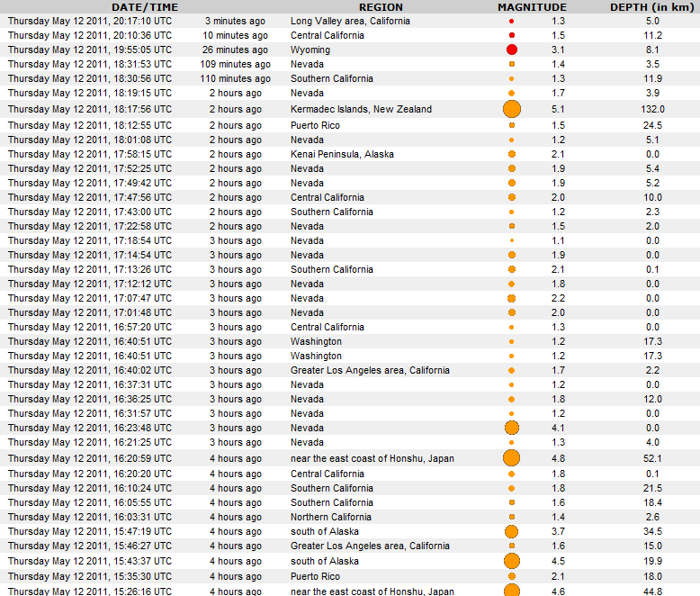Click the orange circle beside magnitude 4.8 Honshu
Image resolution: width=700 pixels, height=596 pixels.
pos(512,457)
